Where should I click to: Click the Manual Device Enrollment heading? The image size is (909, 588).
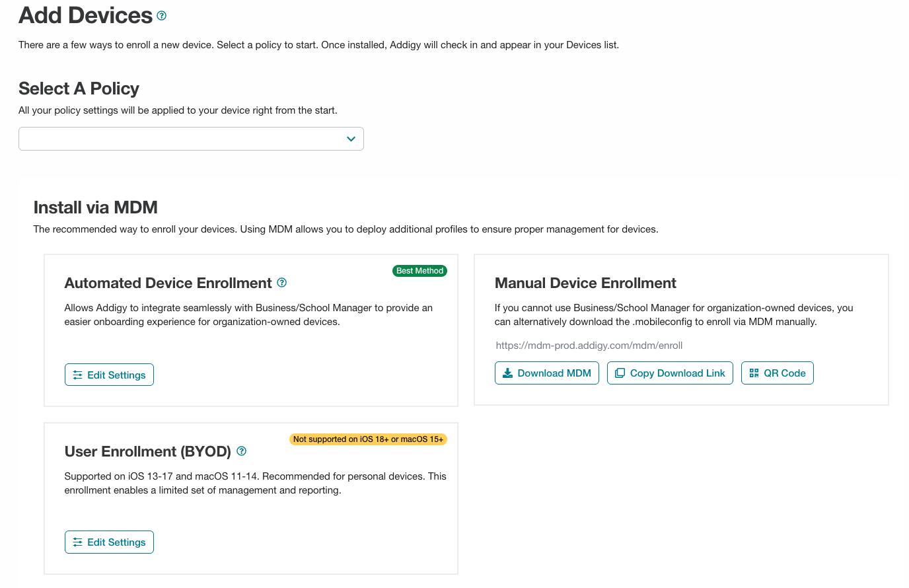click(x=585, y=283)
